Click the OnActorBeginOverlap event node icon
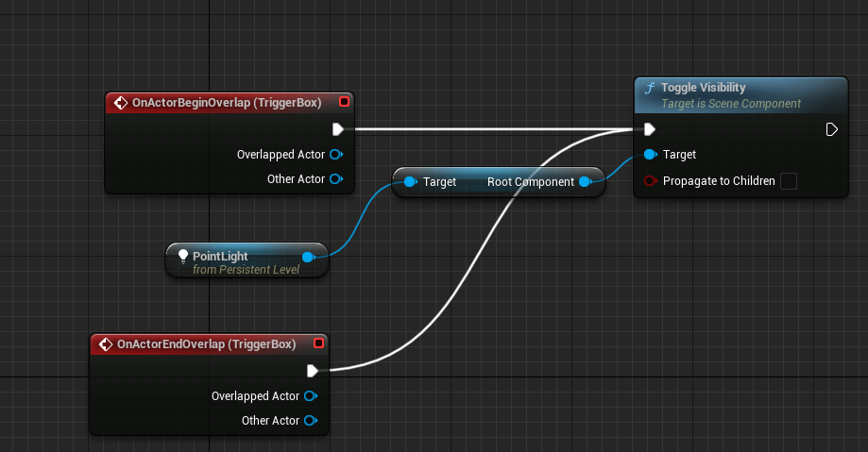Image resolution: width=868 pixels, height=452 pixels. (x=120, y=102)
